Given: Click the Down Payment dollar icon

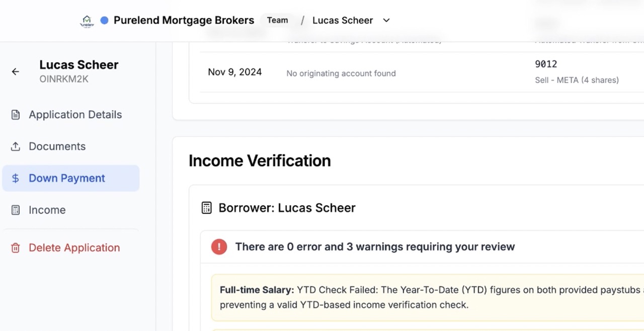Looking at the screenshot, I should [16, 178].
